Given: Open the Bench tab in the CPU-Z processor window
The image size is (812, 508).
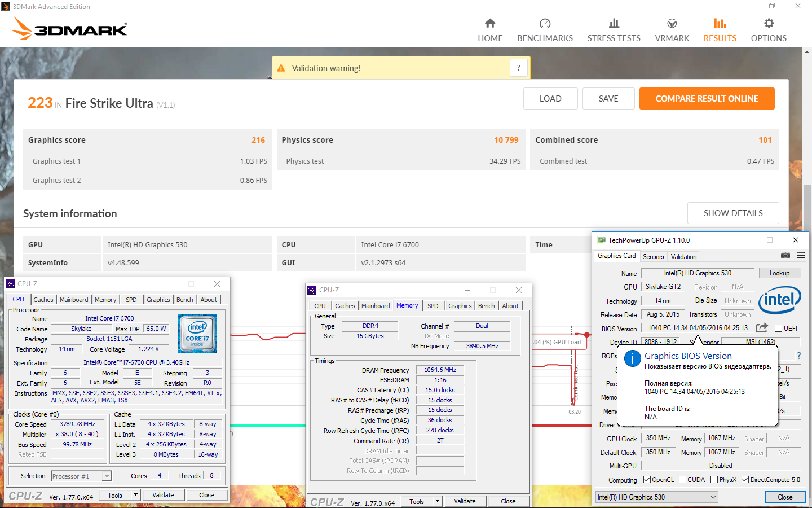Looking at the screenshot, I should pyautogui.click(x=184, y=300).
